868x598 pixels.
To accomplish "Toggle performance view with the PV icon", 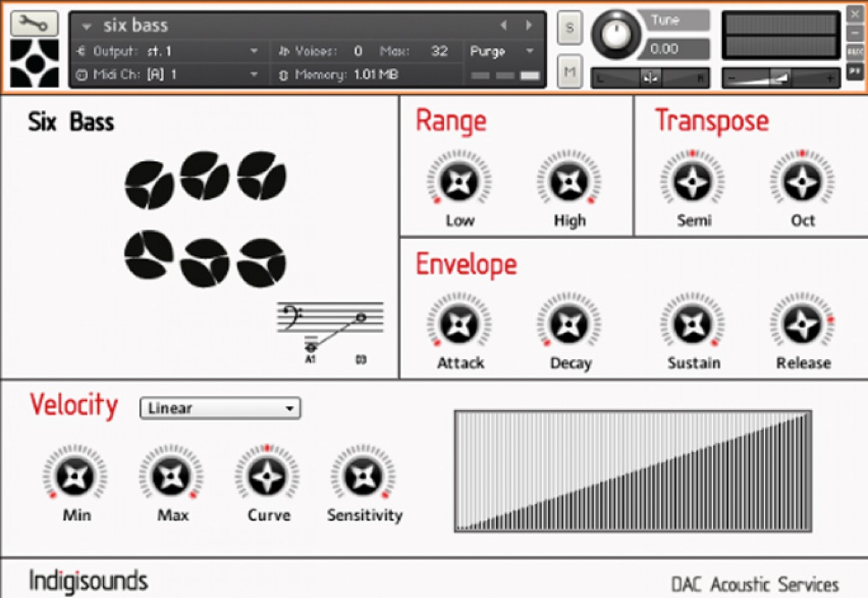I will pyautogui.click(x=855, y=70).
